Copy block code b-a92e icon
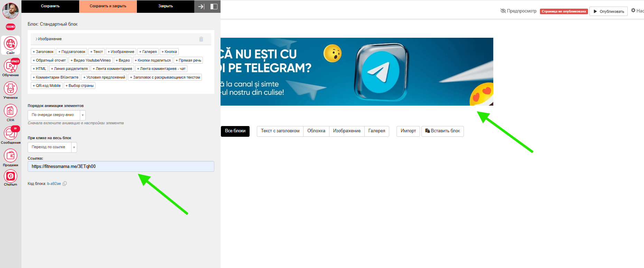 (x=65, y=184)
